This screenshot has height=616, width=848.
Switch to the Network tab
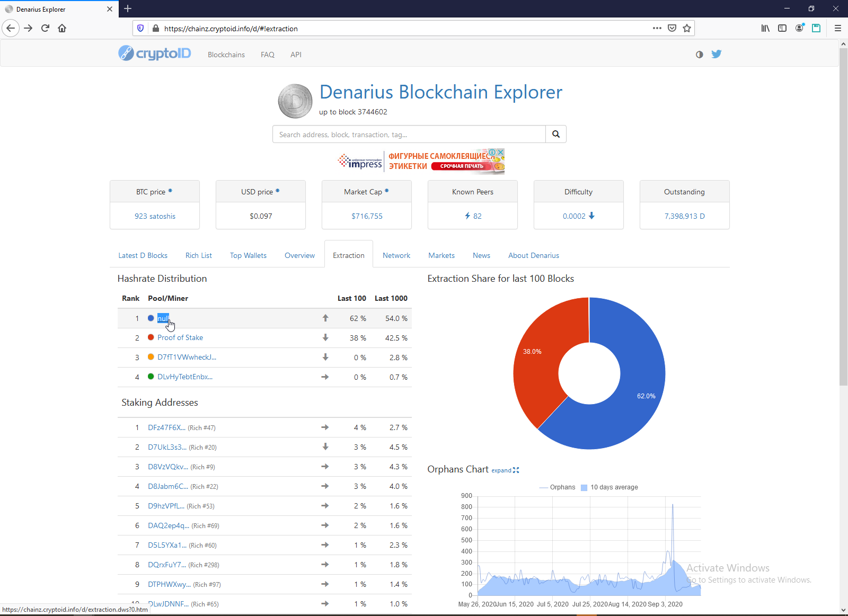tap(396, 255)
